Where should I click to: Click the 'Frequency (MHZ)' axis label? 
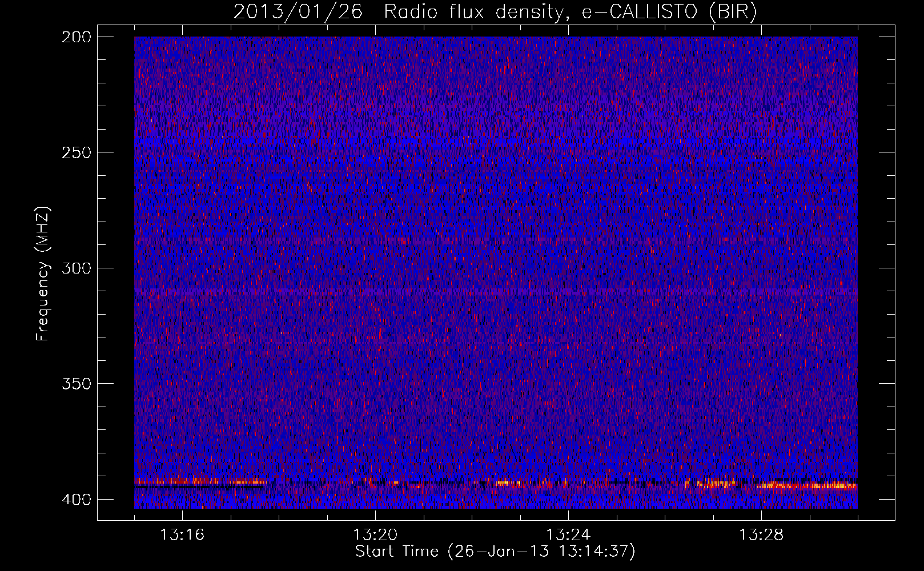[x=43, y=274]
